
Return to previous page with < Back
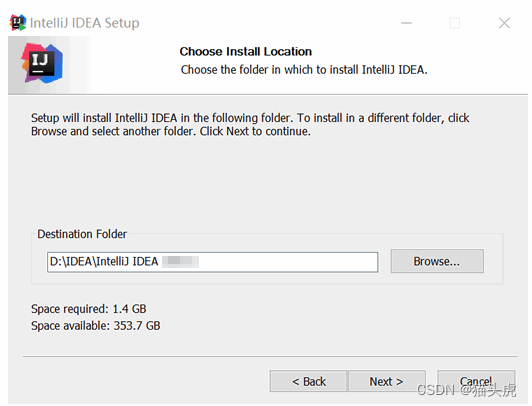308,381
